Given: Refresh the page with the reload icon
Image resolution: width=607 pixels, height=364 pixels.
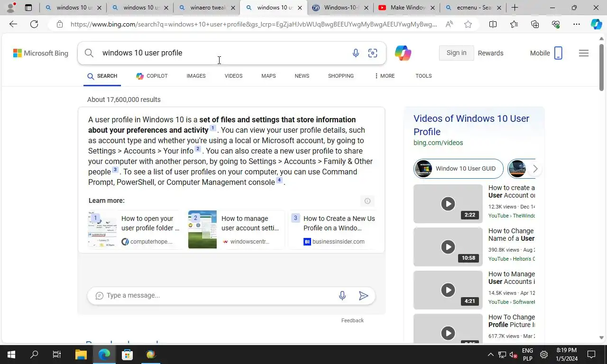Looking at the screenshot, I should (x=34, y=24).
